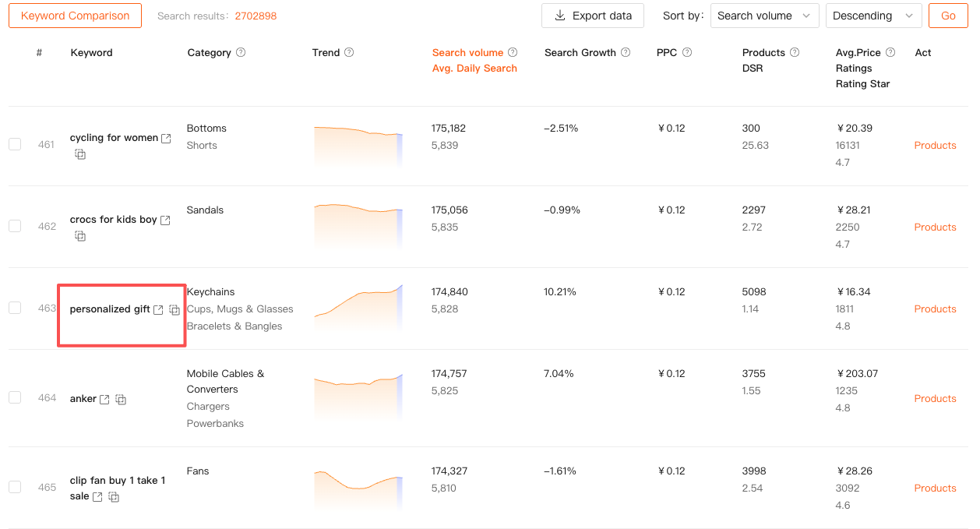980x529 pixels.
Task: Copy the personalized gift keyword
Action: coord(174,310)
